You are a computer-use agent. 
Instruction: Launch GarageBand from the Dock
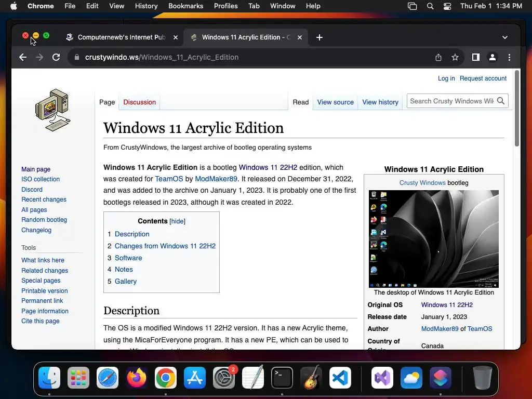tap(311, 378)
